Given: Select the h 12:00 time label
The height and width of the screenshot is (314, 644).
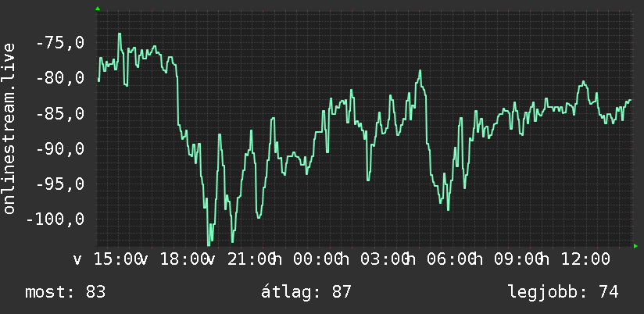Looking at the screenshot, I should click(x=574, y=259).
